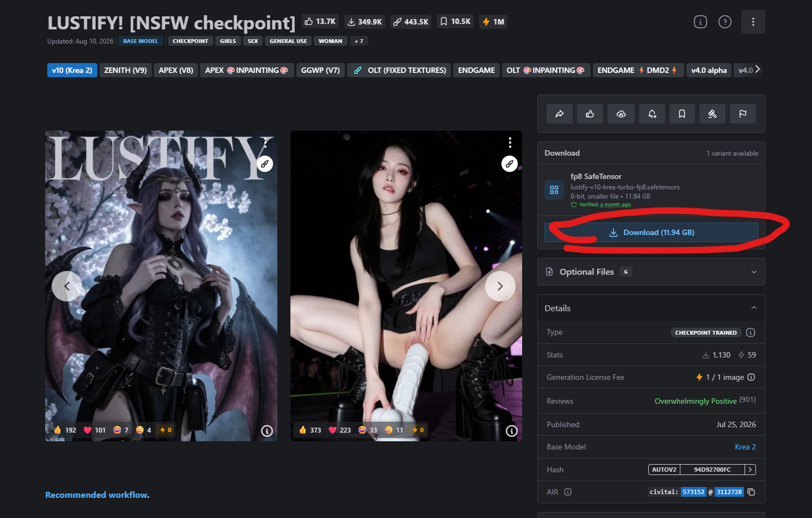Image resolution: width=812 pixels, height=518 pixels.
Task: Click the CHECKPOINT tag badge
Action: pos(190,41)
